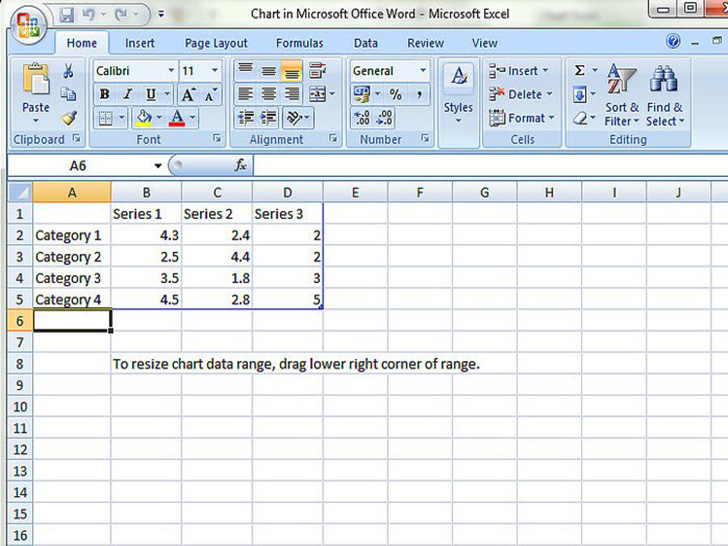Expand the Clipboard dialog launcher
The width and height of the screenshot is (728, 546).
tap(76, 138)
